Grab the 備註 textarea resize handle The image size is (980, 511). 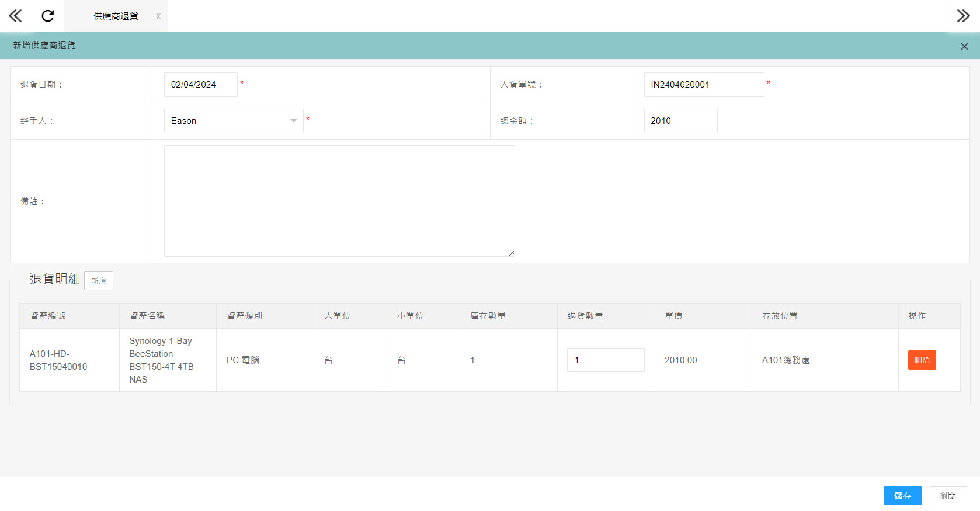click(x=512, y=253)
